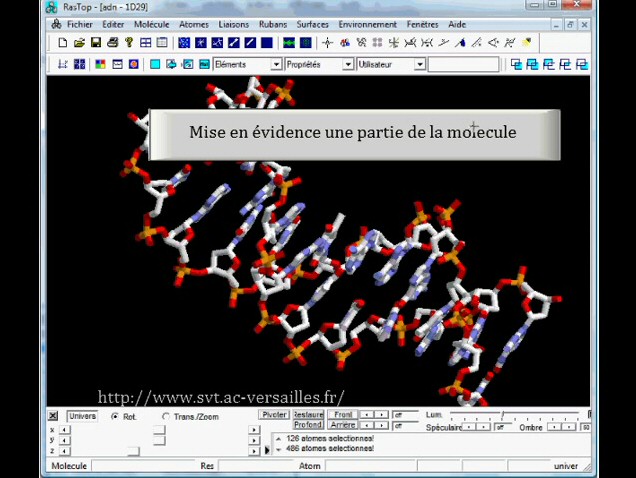Open the Molécule menu

(x=151, y=24)
